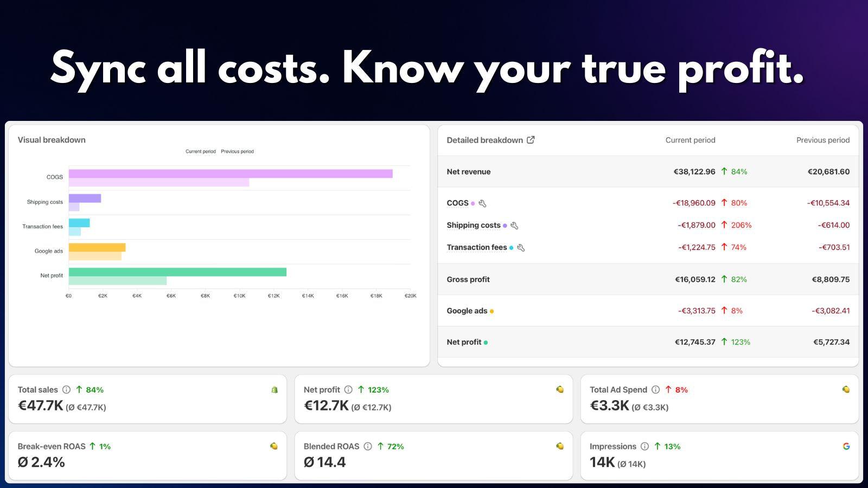Click the Ø 2.4% Break-even ROAS value
The image size is (868, 488).
pos(41,462)
